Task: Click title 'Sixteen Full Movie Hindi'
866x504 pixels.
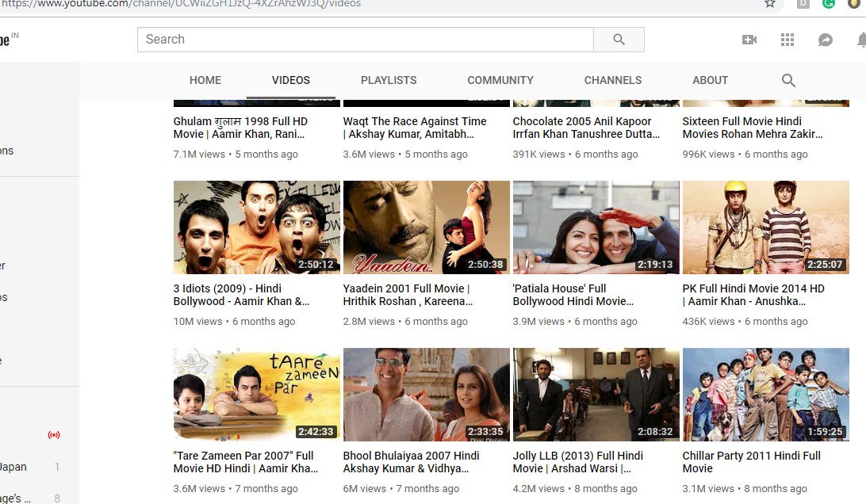Action: pyautogui.click(x=753, y=128)
